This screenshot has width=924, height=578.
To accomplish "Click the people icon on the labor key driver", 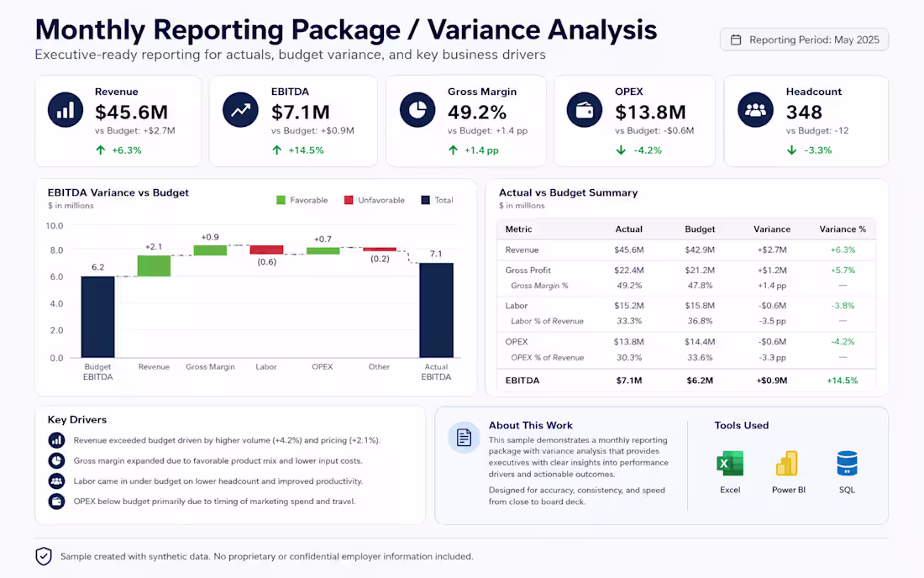I will (x=56, y=481).
